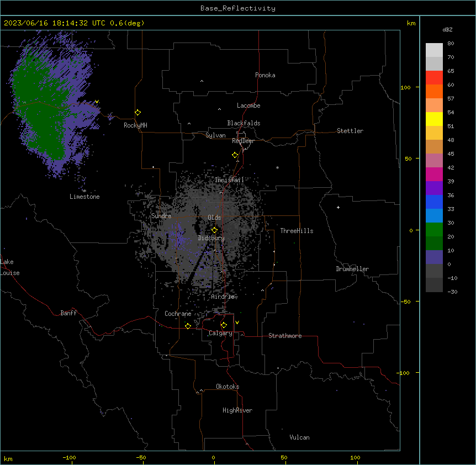This screenshot has height=465, width=476.
Task: Select the red swatch in the dBZ legend
Action: tap(434, 77)
